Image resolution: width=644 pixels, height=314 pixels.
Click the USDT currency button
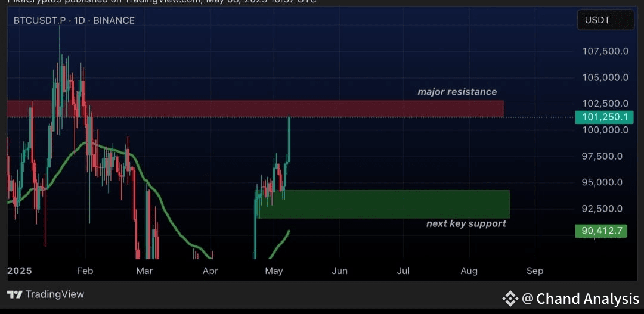coord(606,20)
